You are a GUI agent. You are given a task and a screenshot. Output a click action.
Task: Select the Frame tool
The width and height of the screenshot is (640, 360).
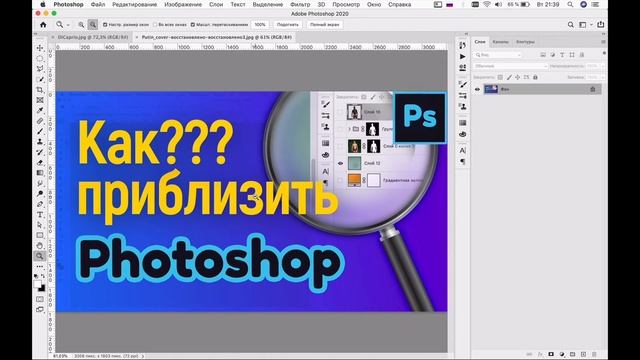pos(40,100)
